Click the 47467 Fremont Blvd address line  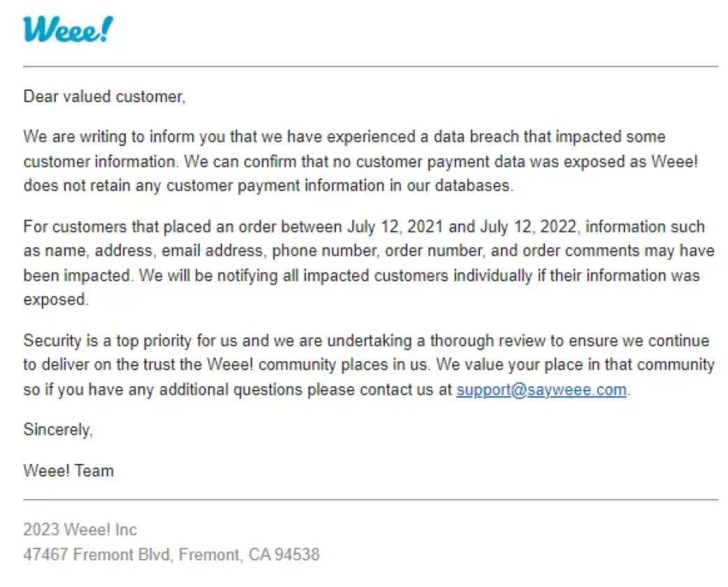(x=171, y=555)
